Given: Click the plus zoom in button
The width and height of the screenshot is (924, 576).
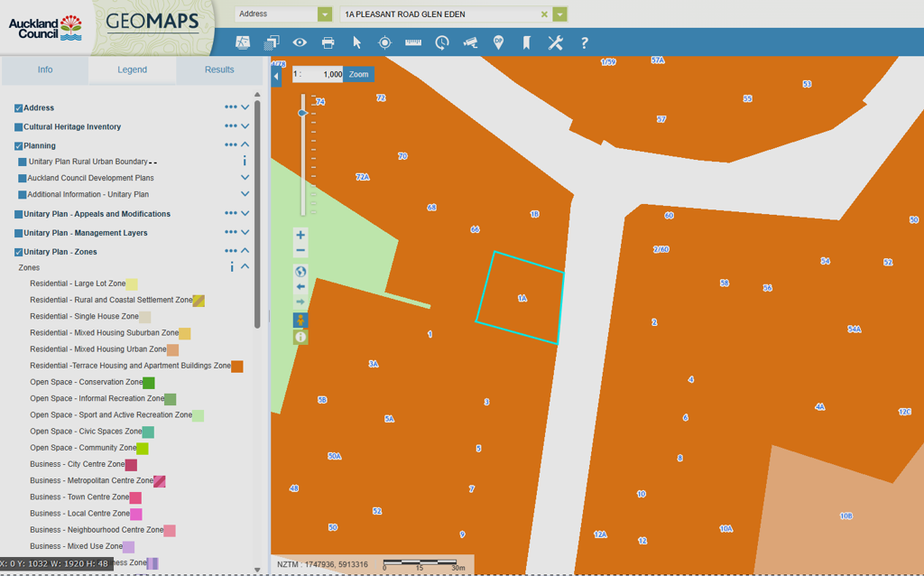Looking at the screenshot, I should tap(300, 236).
